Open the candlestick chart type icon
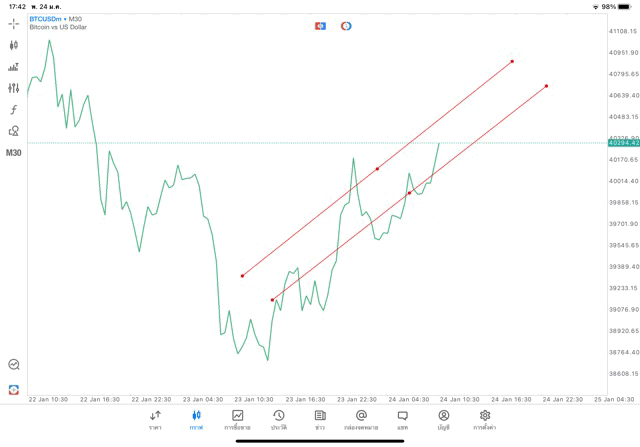640x447 pixels. point(14,45)
